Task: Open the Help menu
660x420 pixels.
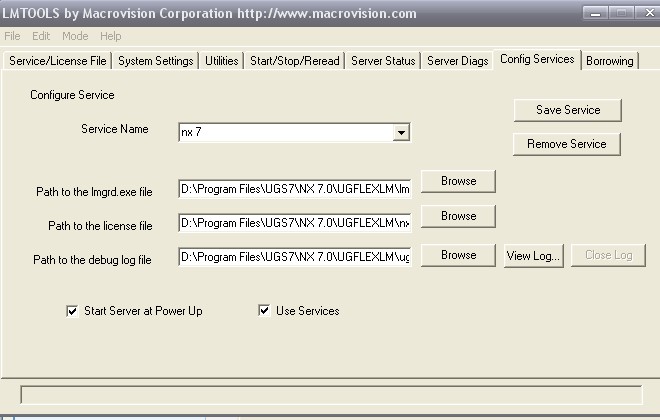Action: pos(110,36)
